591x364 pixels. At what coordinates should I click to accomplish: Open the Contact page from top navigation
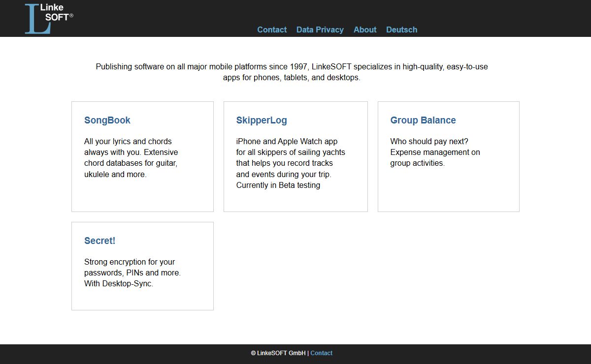click(x=272, y=30)
